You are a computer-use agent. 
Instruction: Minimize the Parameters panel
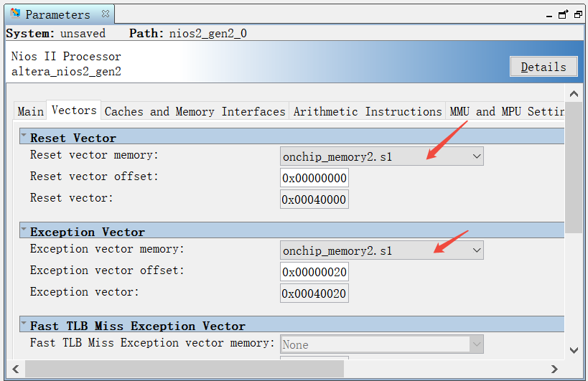click(x=549, y=15)
